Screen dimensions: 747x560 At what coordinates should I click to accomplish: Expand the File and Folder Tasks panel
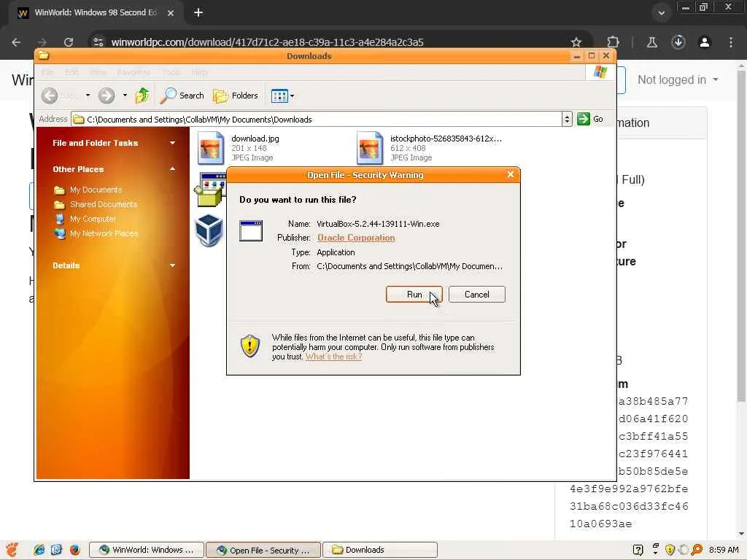[x=172, y=143]
